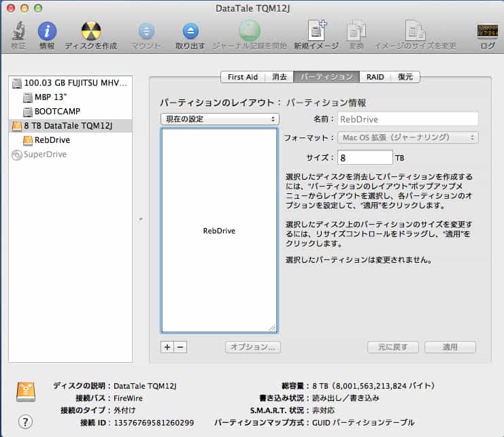Select the RebDrive volume in sidebar
The height and width of the screenshot is (437, 504).
(x=70, y=140)
